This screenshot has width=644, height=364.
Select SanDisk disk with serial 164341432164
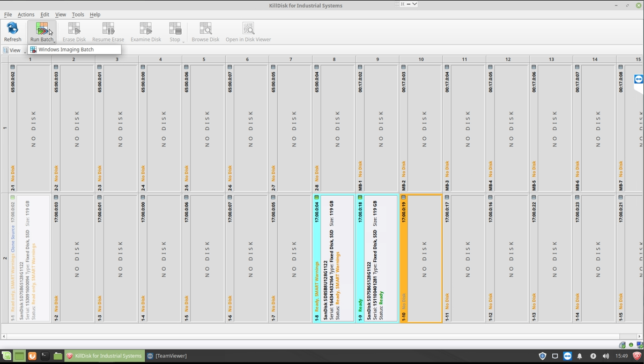(334, 258)
